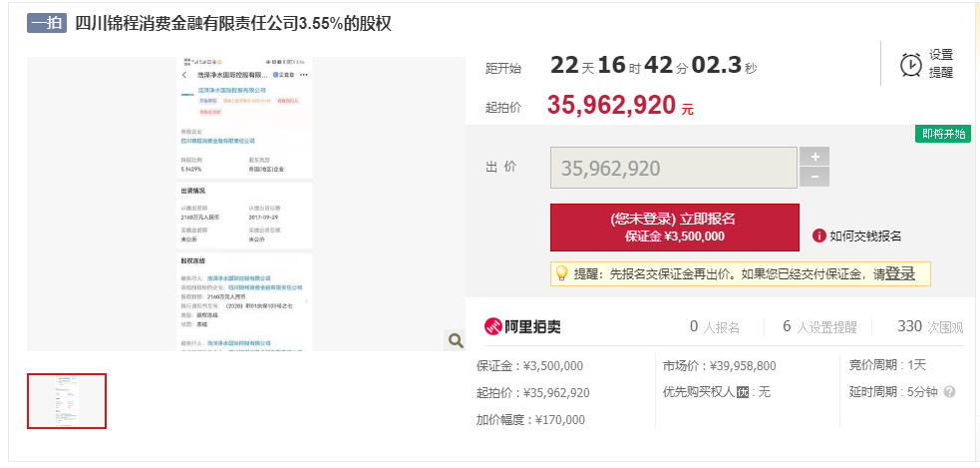The image size is (980, 468).
Task: Click the red 立即报名 button
Action: (x=674, y=228)
